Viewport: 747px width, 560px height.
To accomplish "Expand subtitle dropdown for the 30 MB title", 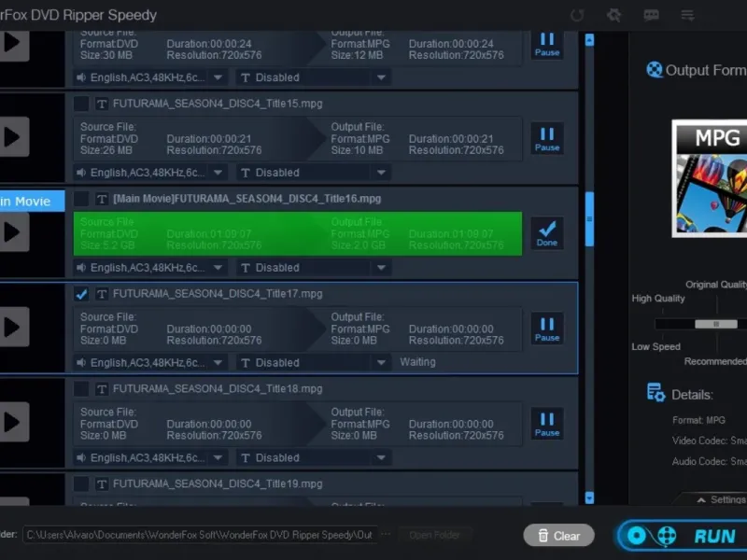I will (381, 77).
